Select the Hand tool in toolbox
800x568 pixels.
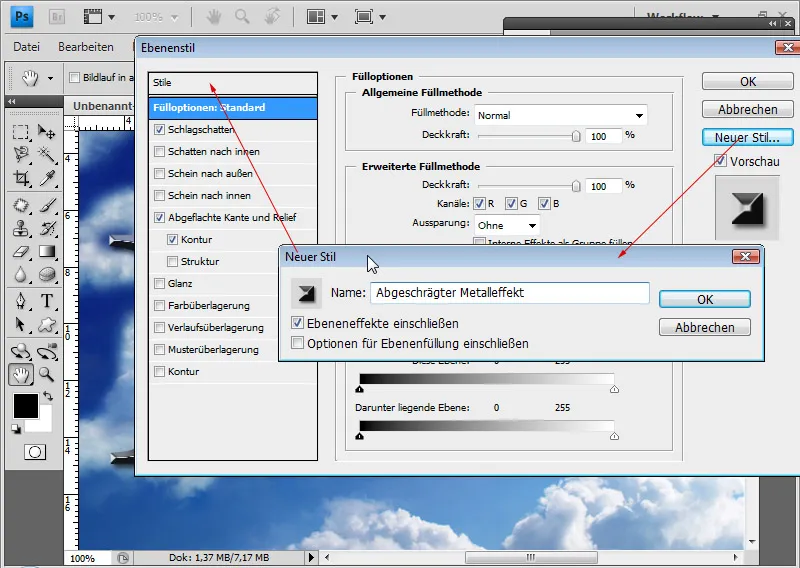point(20,375)
